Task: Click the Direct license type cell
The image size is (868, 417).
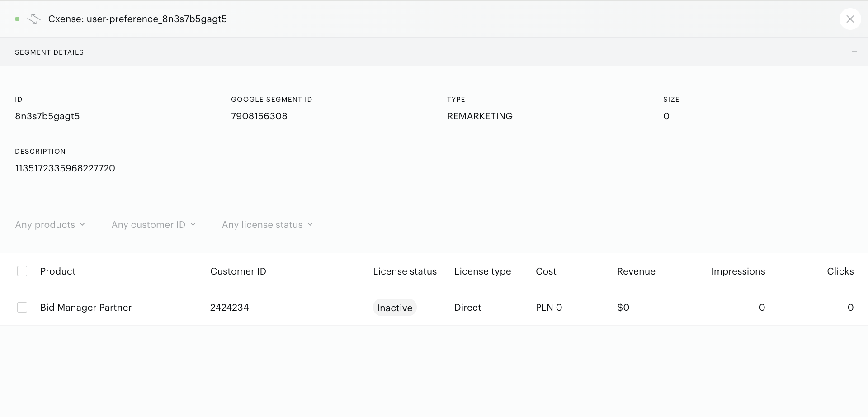Action: (x=467, y=308)
